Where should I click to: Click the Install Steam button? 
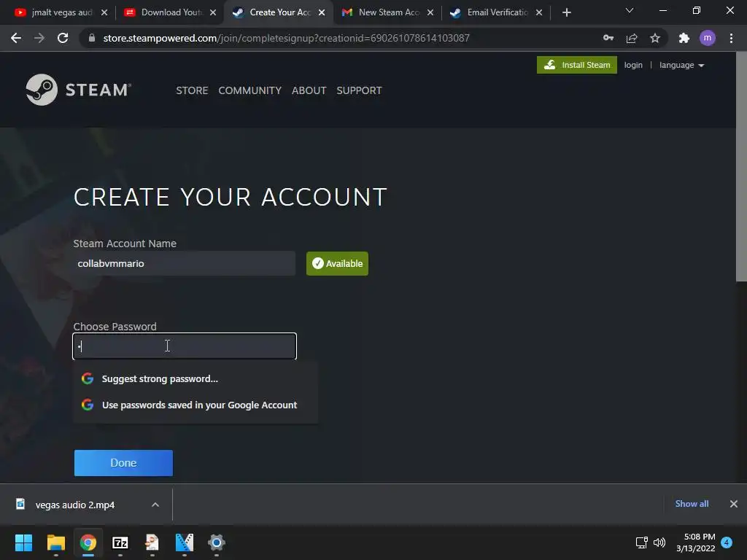point(576,65)
